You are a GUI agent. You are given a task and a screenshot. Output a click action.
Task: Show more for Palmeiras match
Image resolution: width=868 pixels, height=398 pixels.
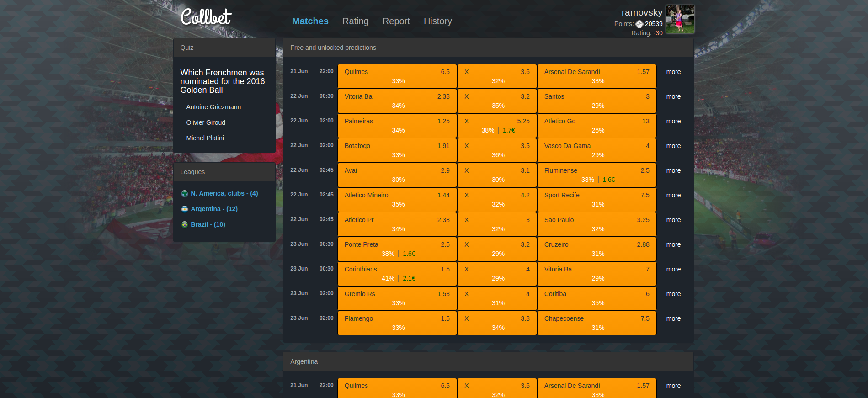[x=673, y=122]
